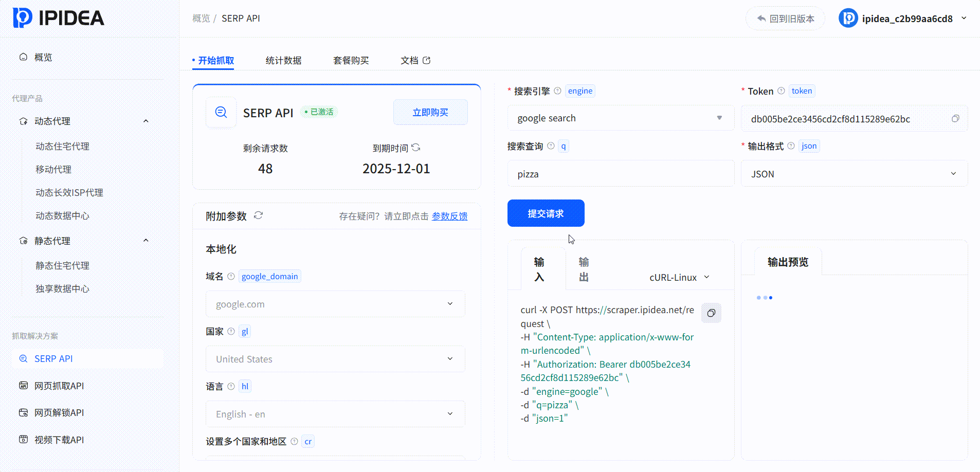This screenshot has width=980, height=472.
Task: Open the English - en language dropdown
Action: [x=335, y=414]
